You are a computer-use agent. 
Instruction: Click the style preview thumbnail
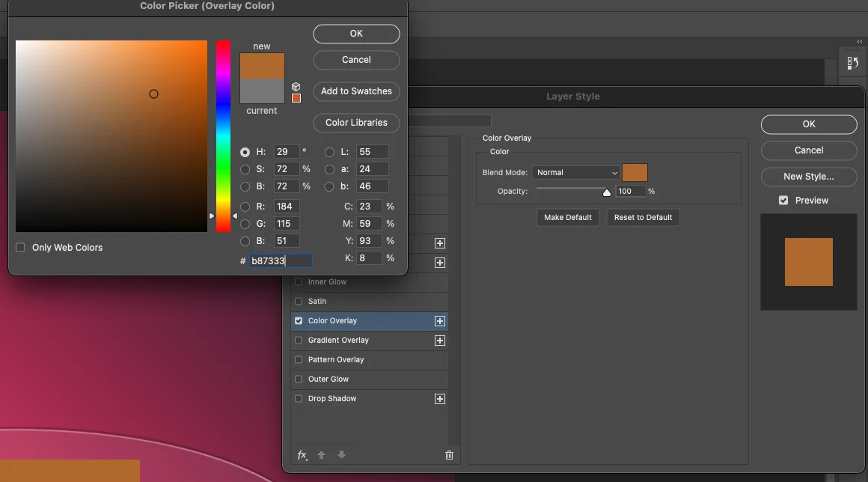[x=809, y=262]
